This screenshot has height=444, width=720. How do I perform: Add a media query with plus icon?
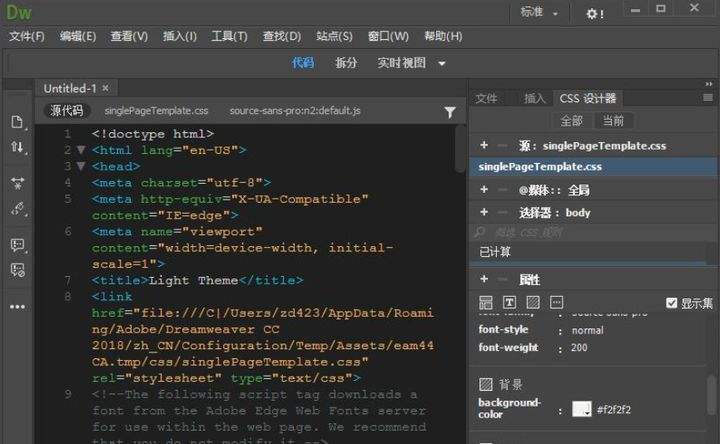[484, 189]
